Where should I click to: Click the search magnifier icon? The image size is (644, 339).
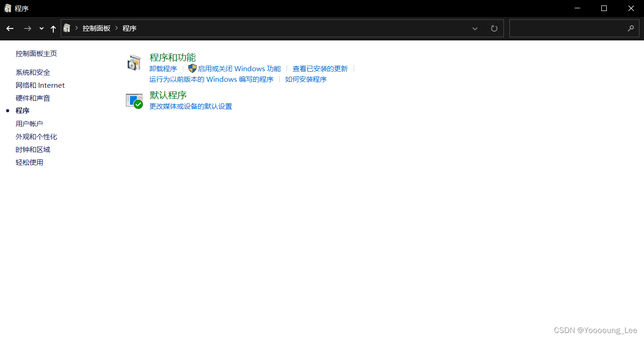tap(631, 28)
